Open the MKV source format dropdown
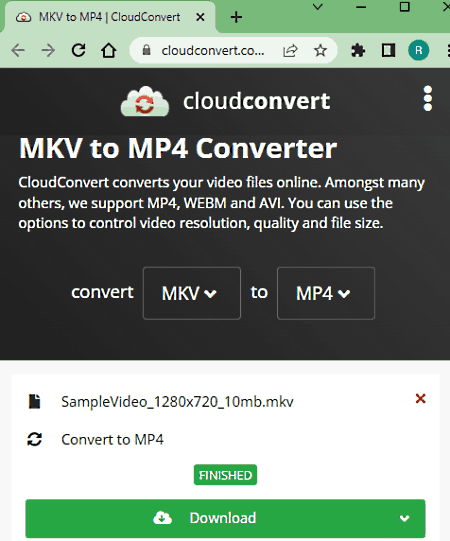Screen dimensions: 450x541 click(192, 293)
